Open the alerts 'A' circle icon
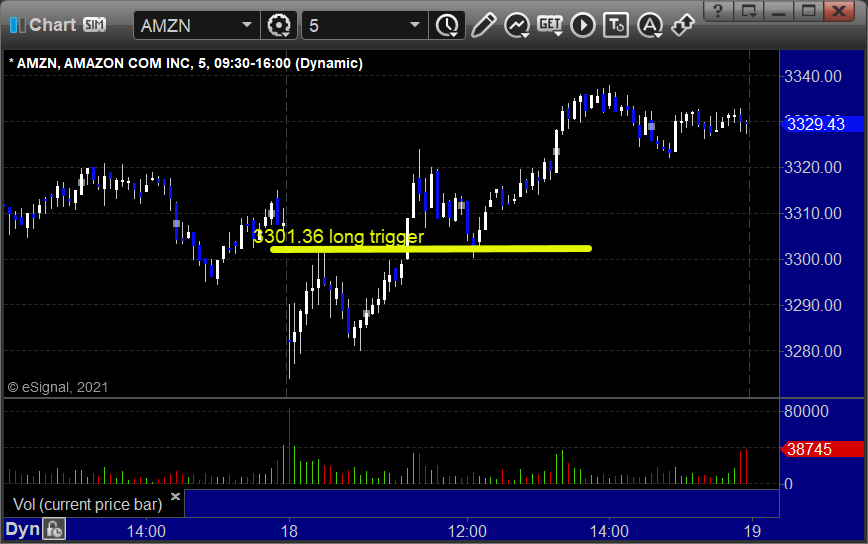 pos(650,25)
